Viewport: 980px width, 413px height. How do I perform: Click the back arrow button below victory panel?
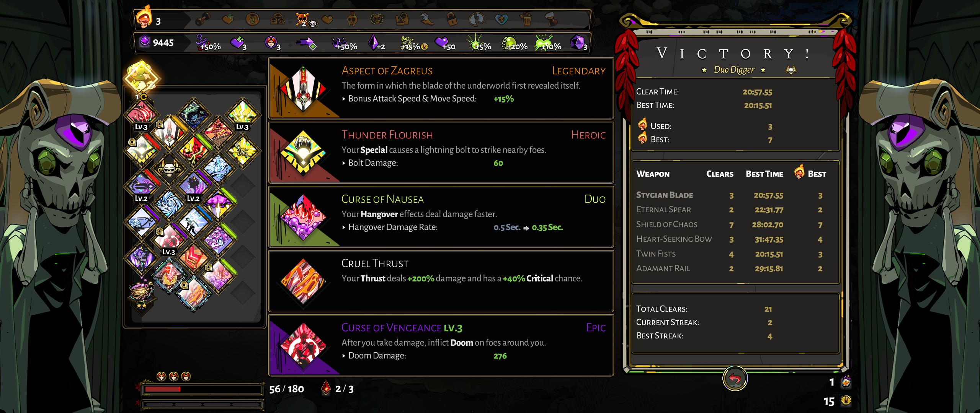[x=735, y=379]
